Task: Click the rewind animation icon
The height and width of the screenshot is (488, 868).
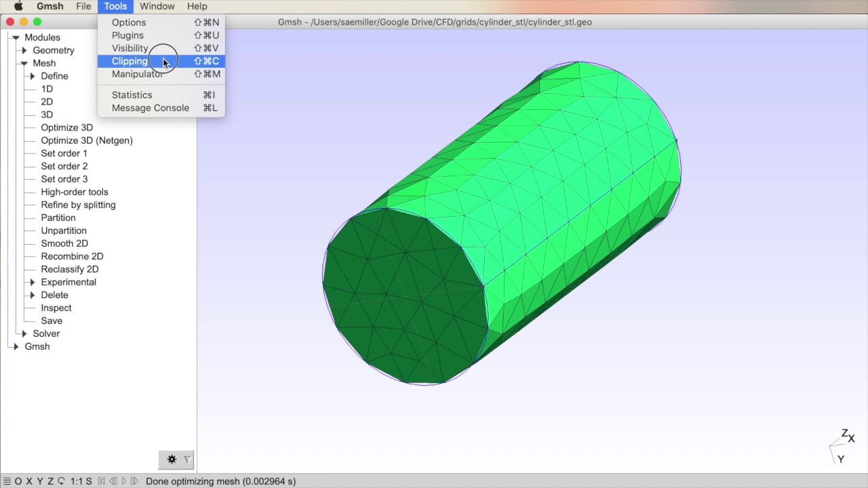Action: pyautogui.click(x=101, y=481)
